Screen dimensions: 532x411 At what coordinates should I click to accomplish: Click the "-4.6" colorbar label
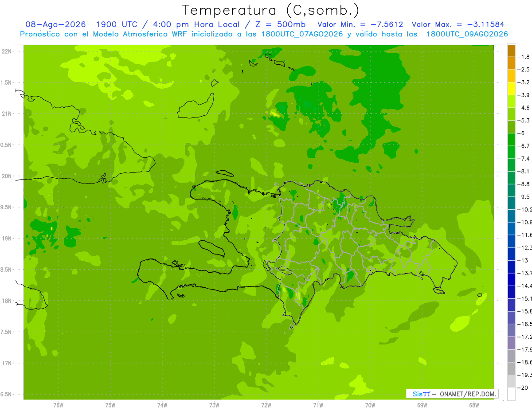coord(524,108)
